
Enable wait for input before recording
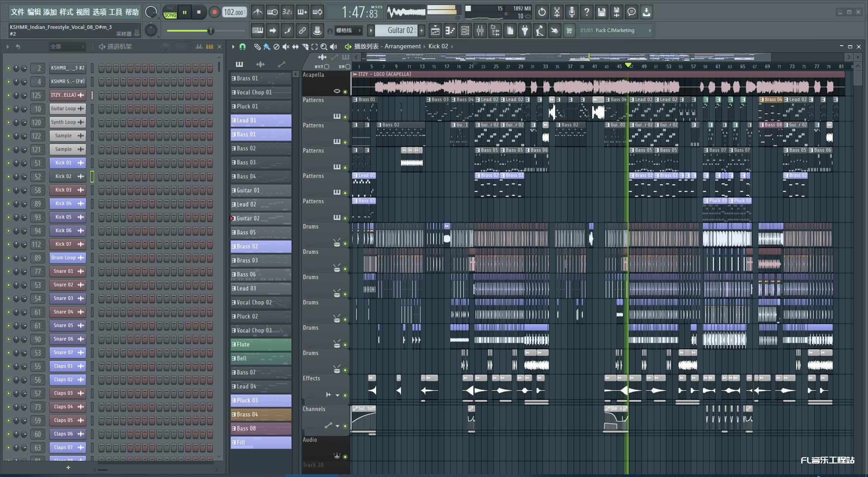click(x=272, y=12)
